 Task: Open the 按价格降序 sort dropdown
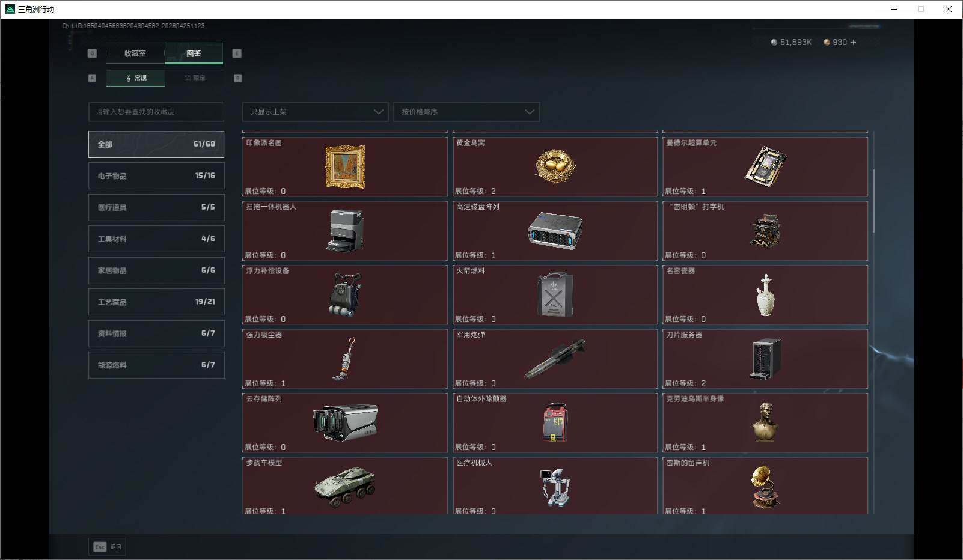click(x=466, y=112)
